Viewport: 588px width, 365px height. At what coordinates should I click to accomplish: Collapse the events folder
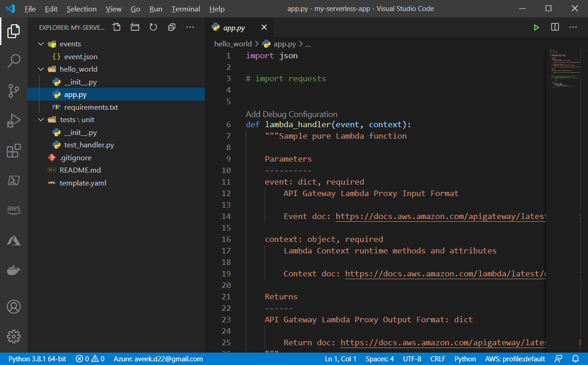click(x=41, y=44)
